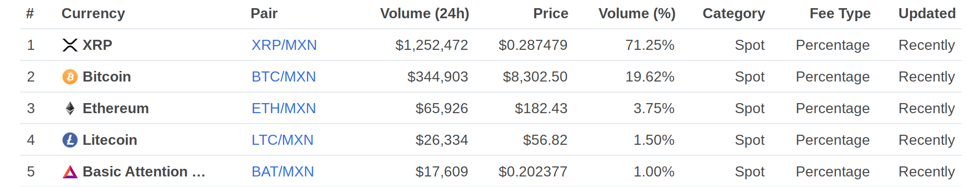Viewport: 980px width, 187px height.
Task: Click the orange Bitcoin logo icon
Action: pos(70,77)
